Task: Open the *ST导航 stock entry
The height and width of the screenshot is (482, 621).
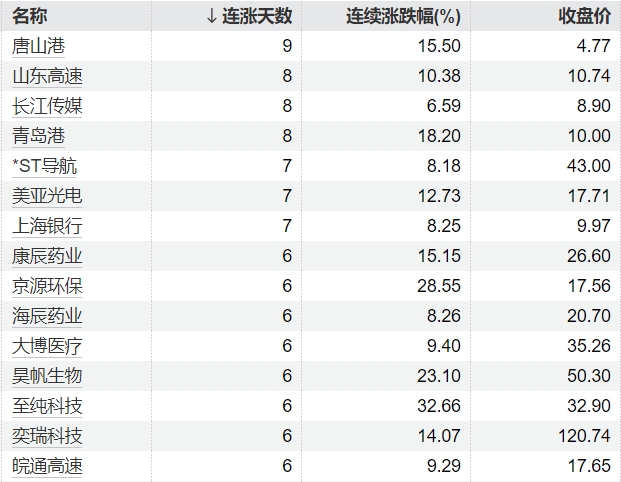Action: coord(44,165)
